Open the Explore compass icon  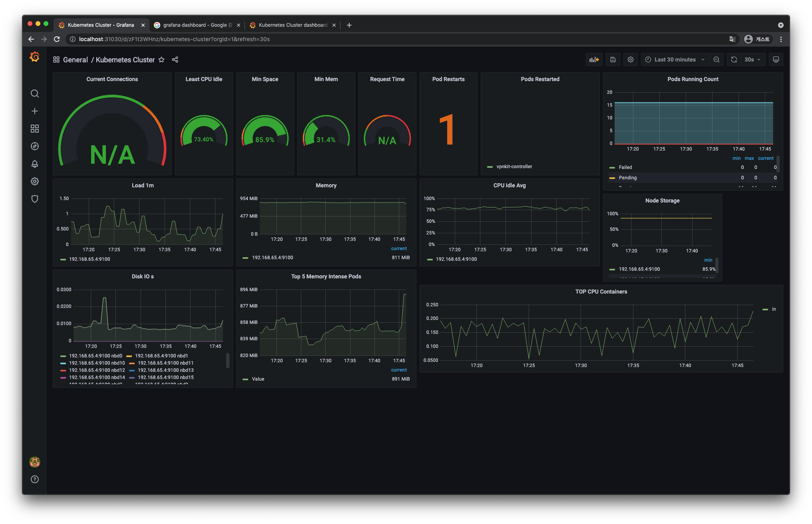(35, 146)
